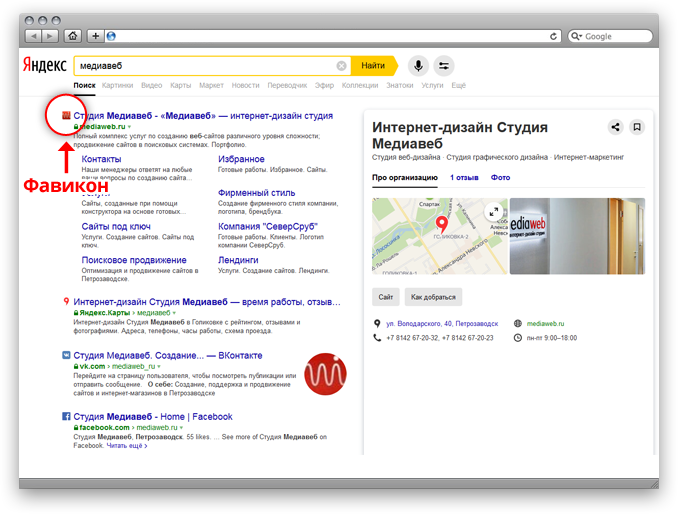Viewport: 678px width, 514px height.
Task: Switch to Видео search tab
Action: click(151, 85)
